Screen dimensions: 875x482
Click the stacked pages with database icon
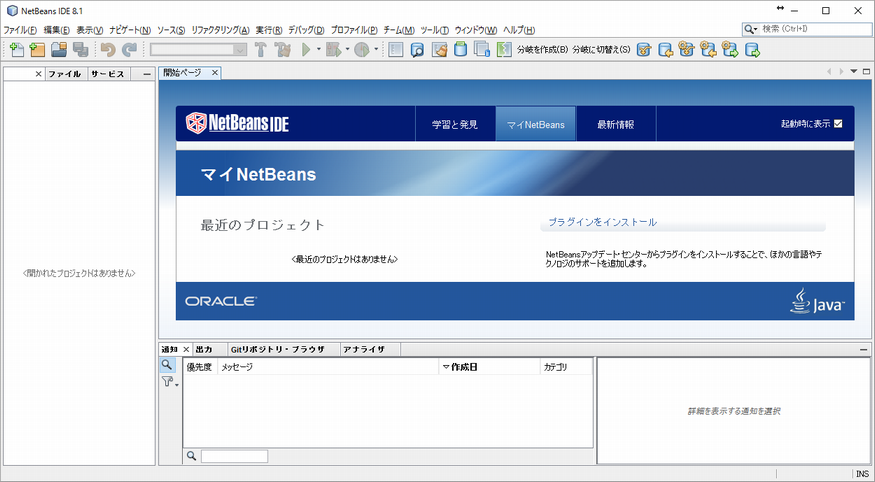click(482, 50)
